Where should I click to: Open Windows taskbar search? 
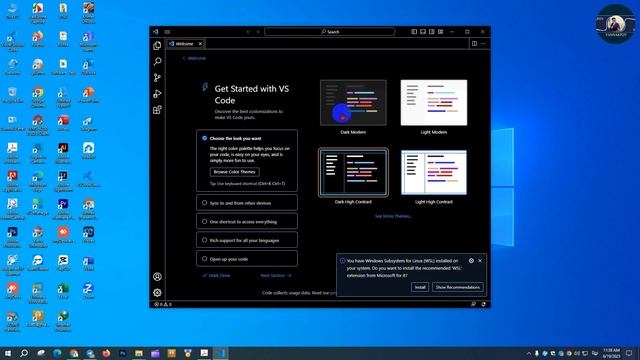[x=24, y=353]
